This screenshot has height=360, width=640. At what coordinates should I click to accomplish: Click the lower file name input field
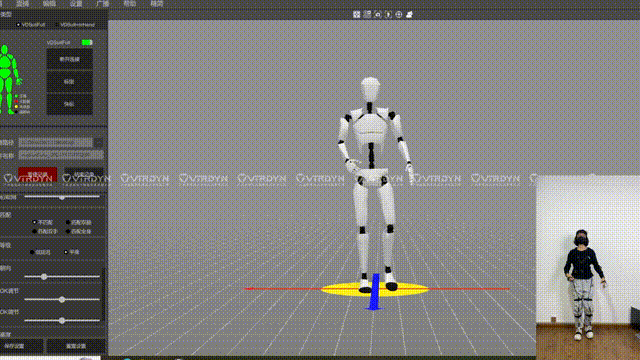[x=61, y=155]
